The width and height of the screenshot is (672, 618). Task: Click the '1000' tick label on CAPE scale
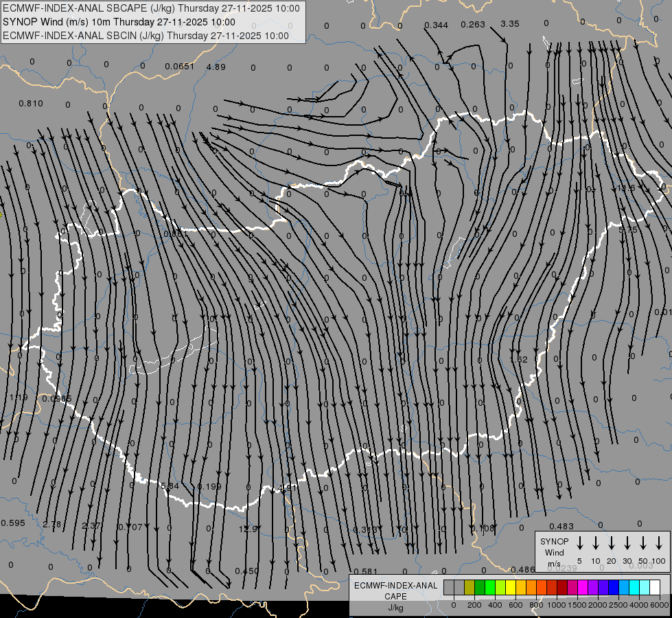(557, 605)
